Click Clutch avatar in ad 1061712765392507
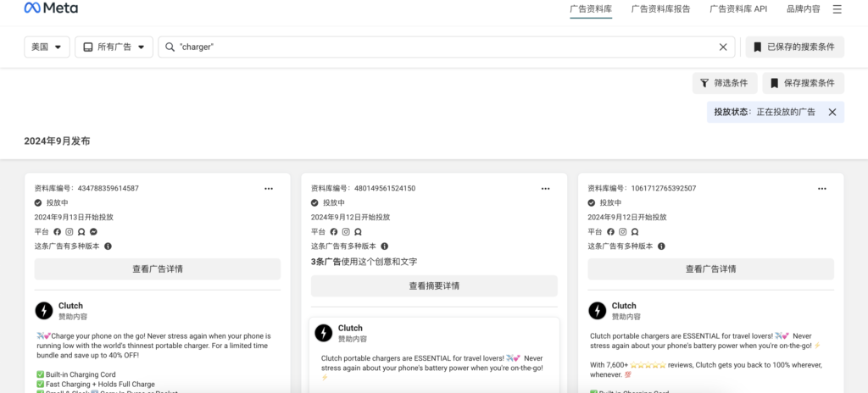Viewport: 868px width, 393px height. click(x=598, y=311)
